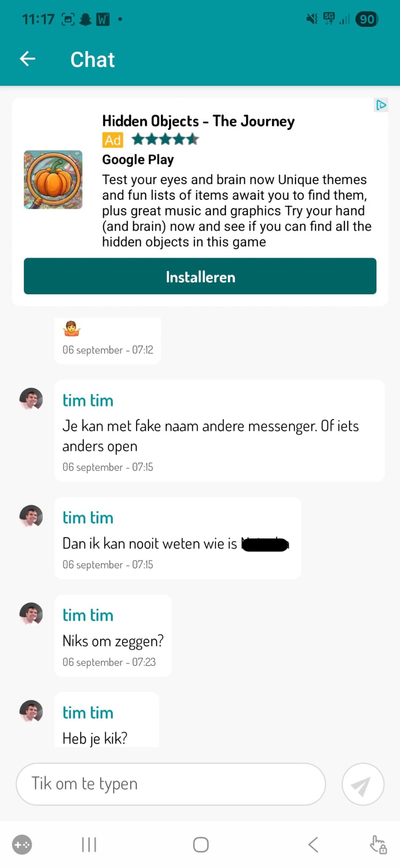This screenshot has height=868, width=400.
Task: Tap the back arrow in Chat header
Action: click(28, 59)
